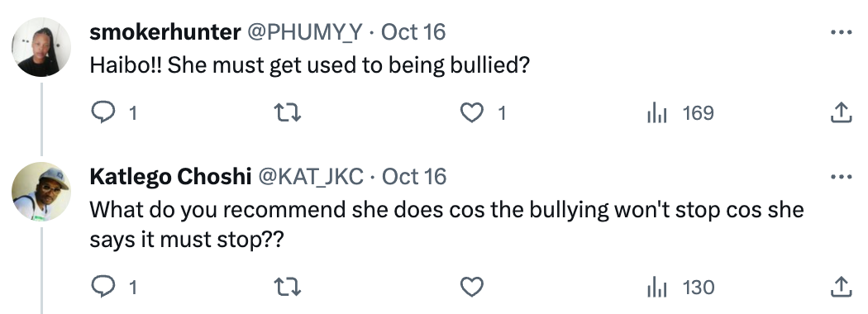Image resolution: width=868 pixels, height=314 pixels.
Task: Visit the @KAT_JKC handle
Action: [x=308, y=177]
